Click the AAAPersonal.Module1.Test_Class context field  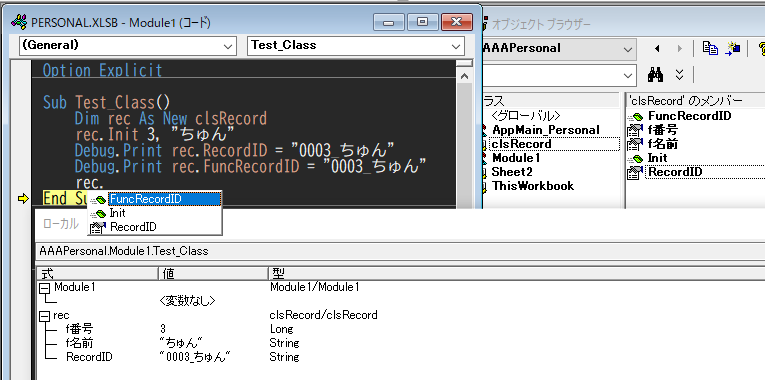pyautogui.click(x=400, y=251)
